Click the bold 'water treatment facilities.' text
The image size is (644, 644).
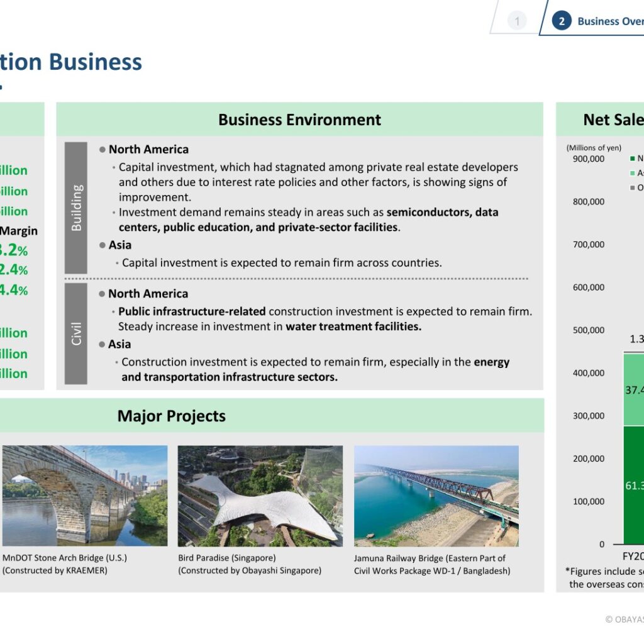[x=353, y=326]
